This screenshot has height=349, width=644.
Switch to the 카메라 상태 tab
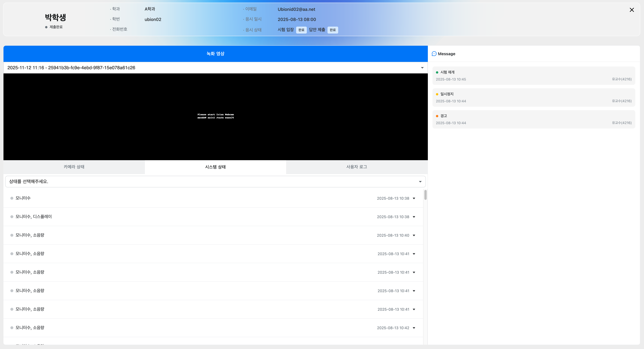(74, 167)
